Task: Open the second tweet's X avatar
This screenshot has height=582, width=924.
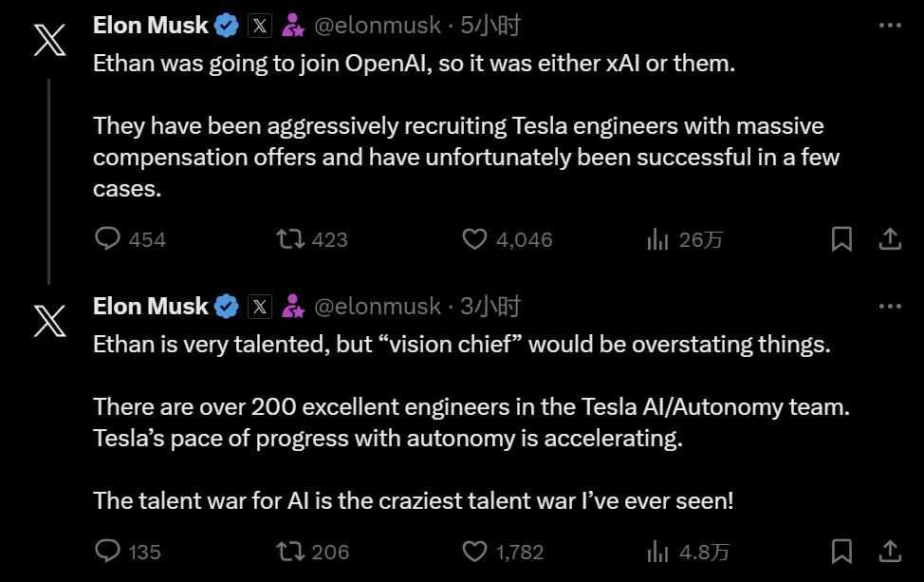Action: tap(49, 321)
